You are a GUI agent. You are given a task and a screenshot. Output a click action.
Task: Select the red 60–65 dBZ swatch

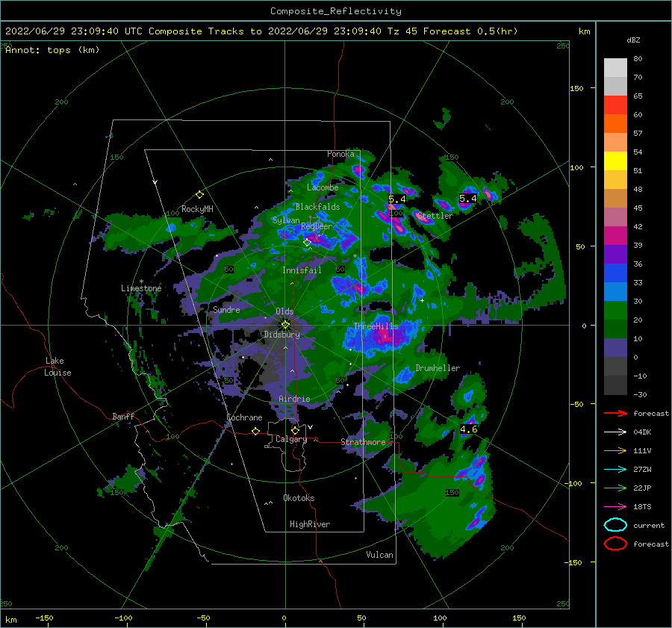[615, 105]
